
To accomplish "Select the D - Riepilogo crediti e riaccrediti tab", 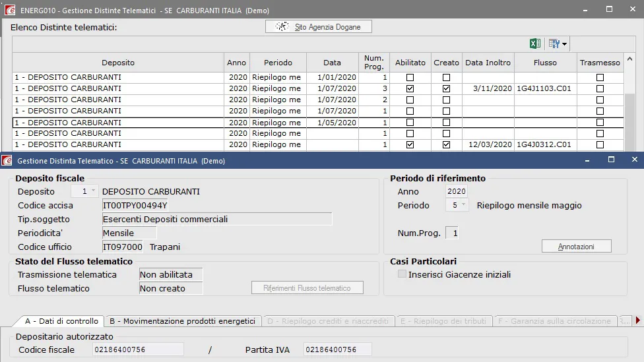I will click(x=328, y=321).
